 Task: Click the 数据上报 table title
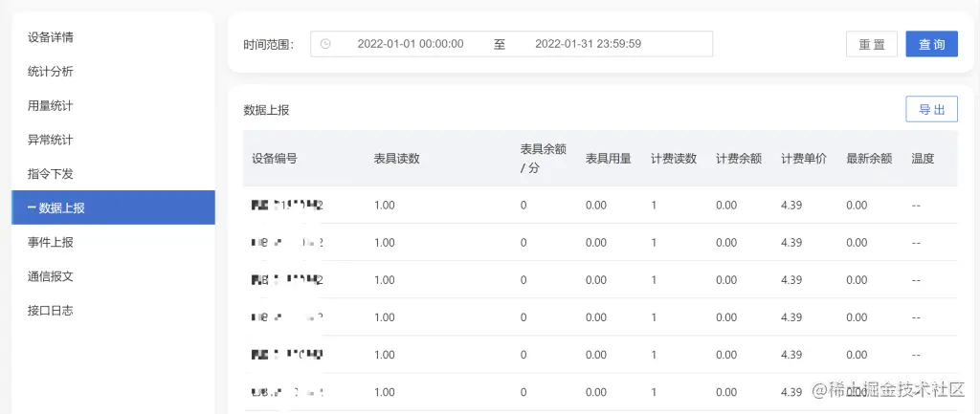point(266,111)
